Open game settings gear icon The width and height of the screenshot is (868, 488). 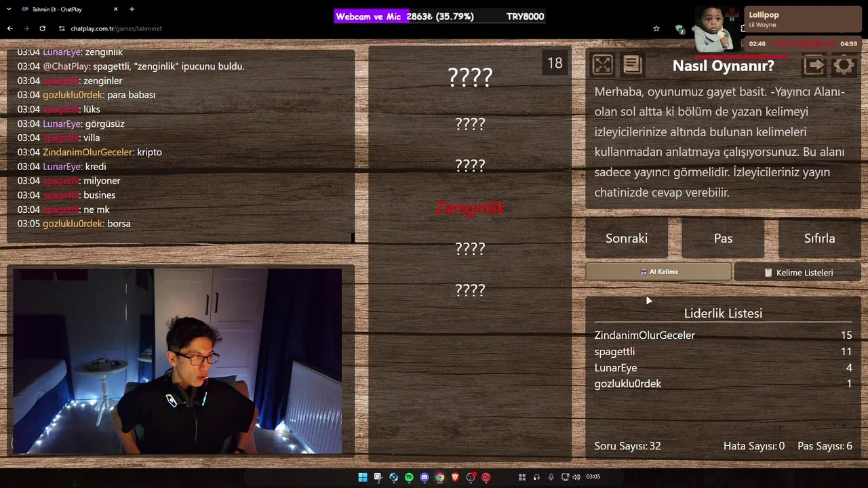(x=844, y=66)
